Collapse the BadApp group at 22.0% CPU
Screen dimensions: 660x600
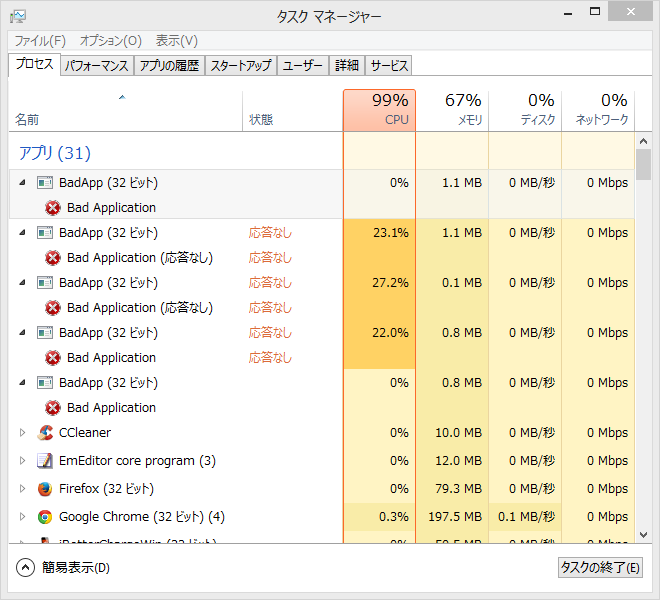22,333
